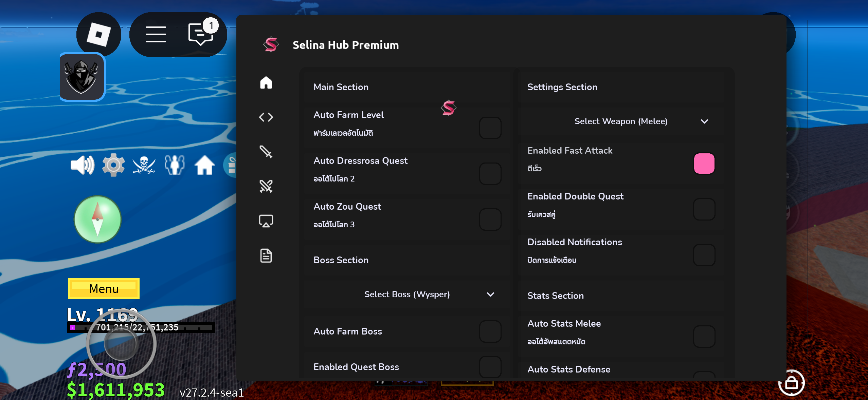Click the pirate skull crossed swords icon

click(x=144, y=165)
